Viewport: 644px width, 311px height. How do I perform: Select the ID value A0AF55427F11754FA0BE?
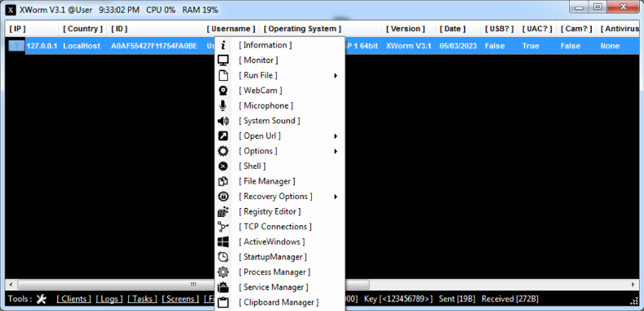coord(154,46)
